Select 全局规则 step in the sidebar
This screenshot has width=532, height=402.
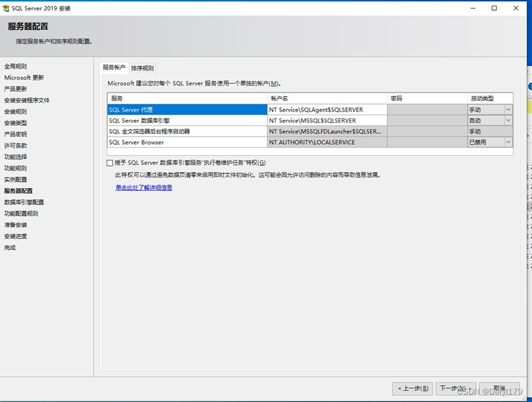(16, 66)
